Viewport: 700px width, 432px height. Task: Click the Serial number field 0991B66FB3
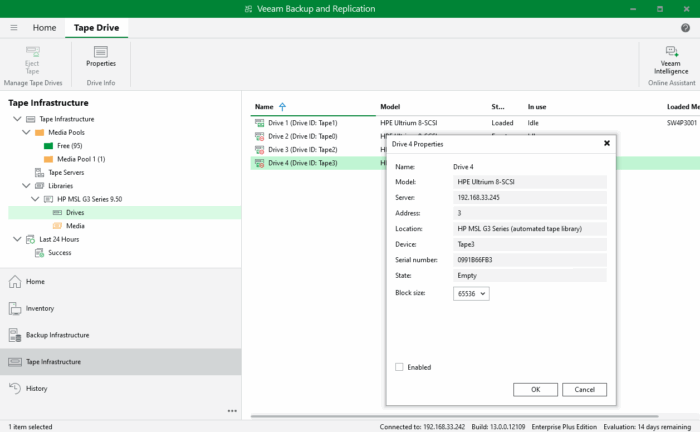point(530,260)
